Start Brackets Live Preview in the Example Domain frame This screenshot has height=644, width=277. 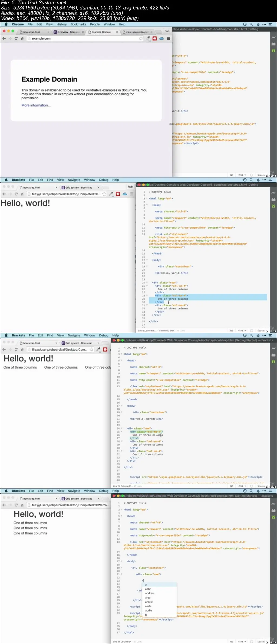click(273, 37)
